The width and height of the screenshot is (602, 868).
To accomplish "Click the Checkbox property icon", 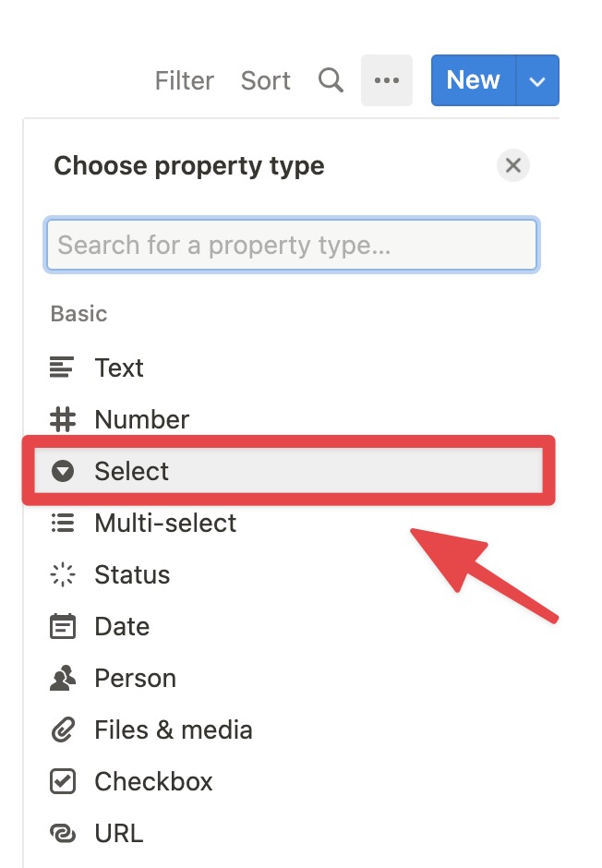I will (63, 781).
